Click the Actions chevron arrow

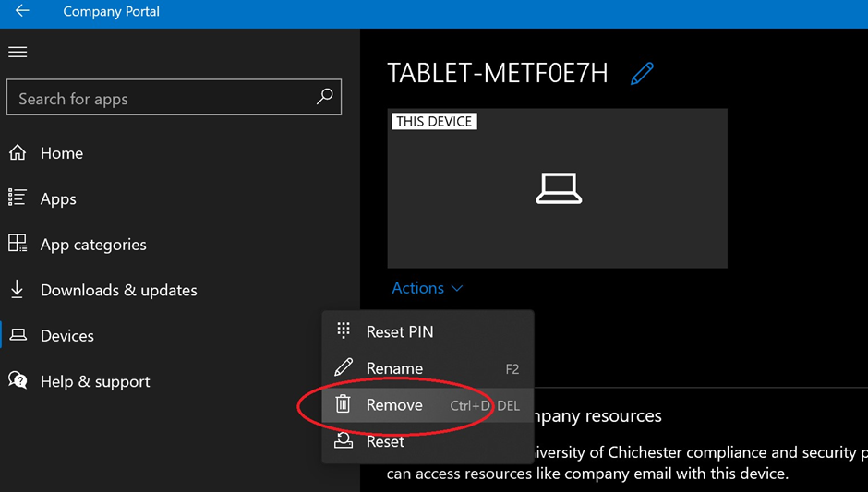(x=457, y=288)
